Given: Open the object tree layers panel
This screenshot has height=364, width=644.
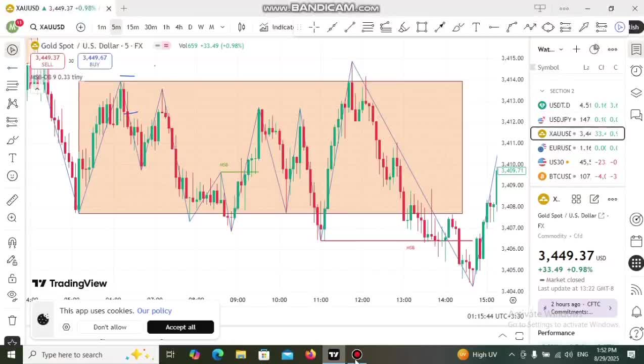Looking at the screenshot, I should tap(636, 93).
